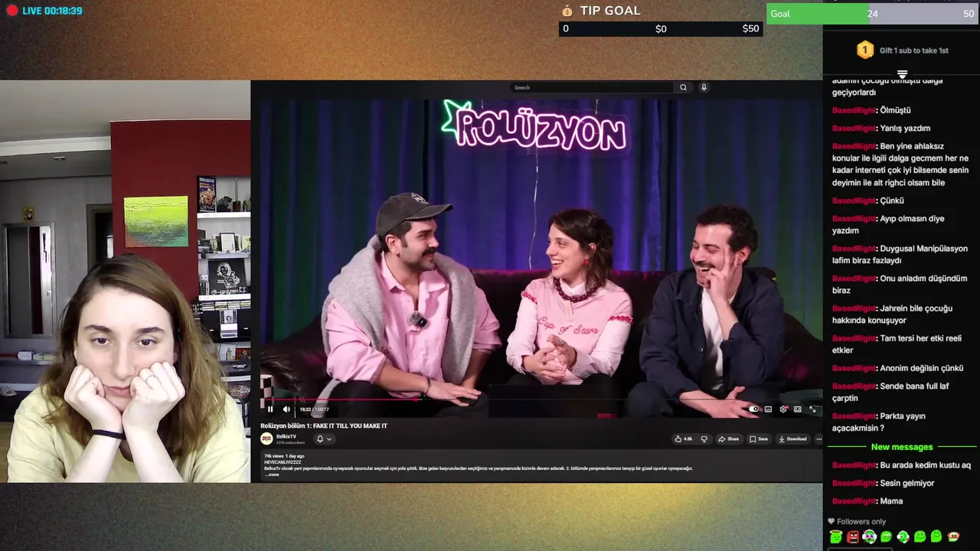Insert the green smiling tall blob emote
980x551 pixels.
click(936, 536)
